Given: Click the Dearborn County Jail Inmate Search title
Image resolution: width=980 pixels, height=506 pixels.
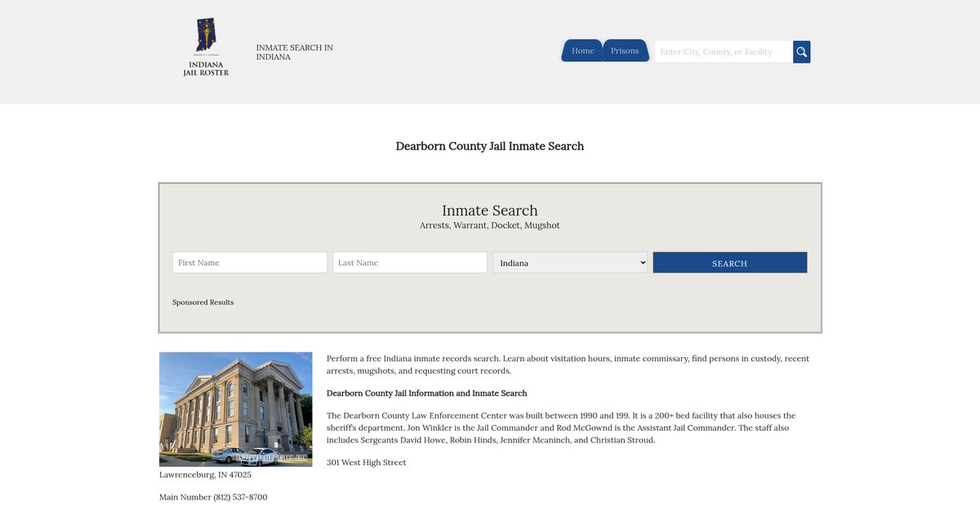Looking at the screenshot, I should [490, 146].
